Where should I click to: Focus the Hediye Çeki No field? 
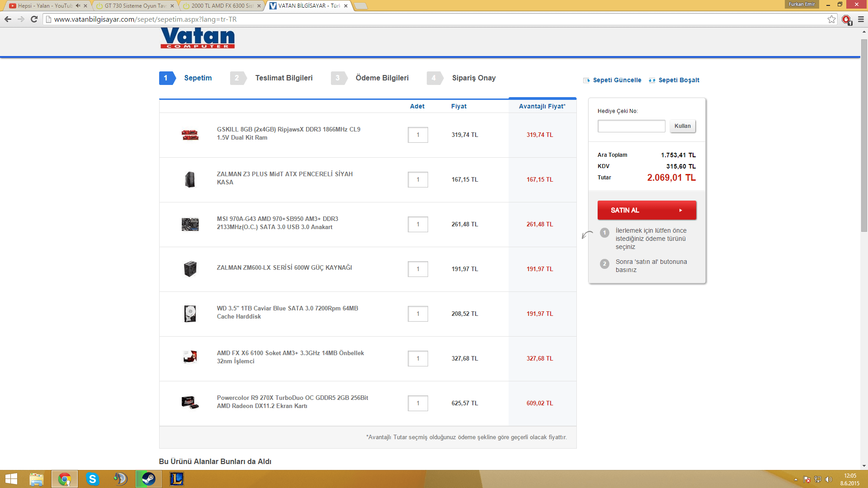coord(631,126)
